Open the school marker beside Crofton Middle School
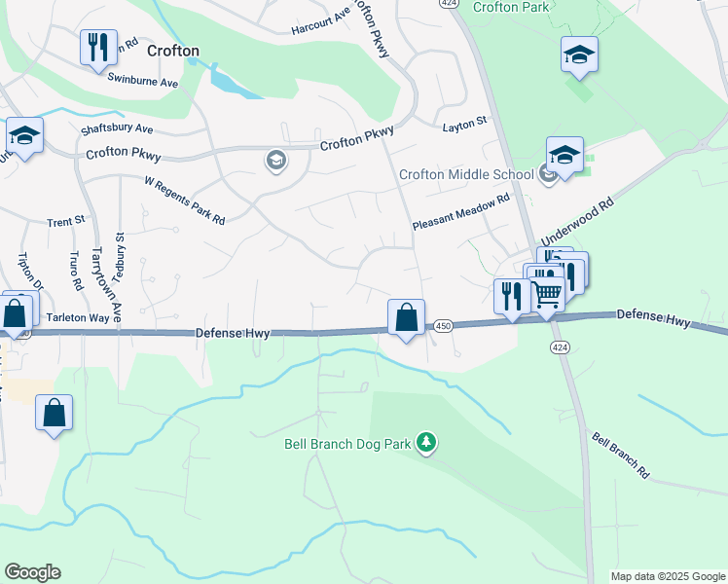 pyautogui.click(x=564, y=155)
